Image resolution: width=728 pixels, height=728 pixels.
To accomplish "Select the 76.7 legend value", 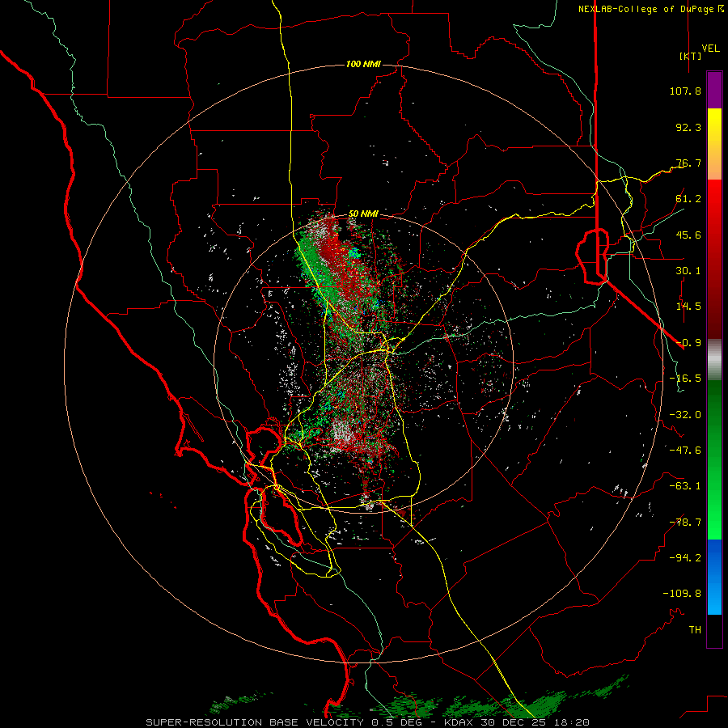I will coord(688,163).
